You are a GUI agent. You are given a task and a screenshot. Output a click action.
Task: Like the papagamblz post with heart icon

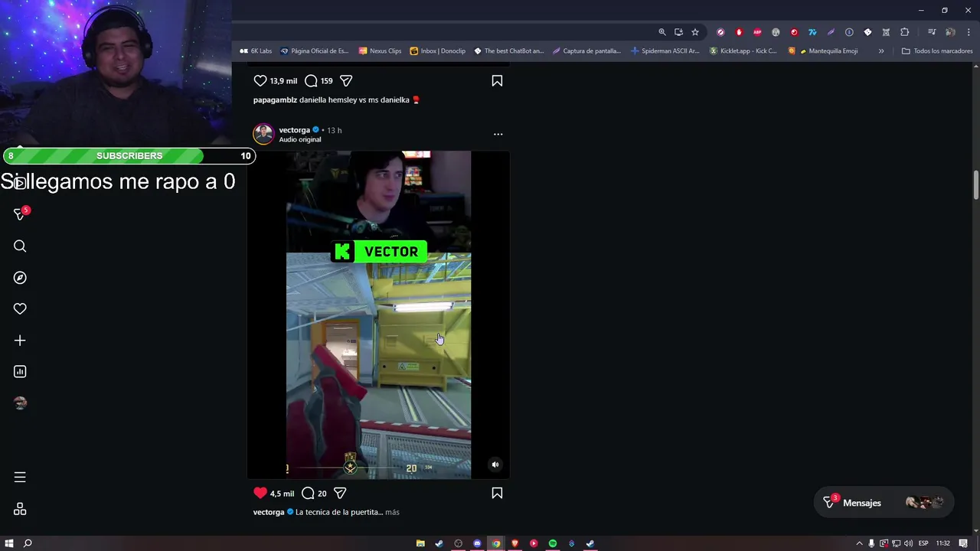coord(260,80)
